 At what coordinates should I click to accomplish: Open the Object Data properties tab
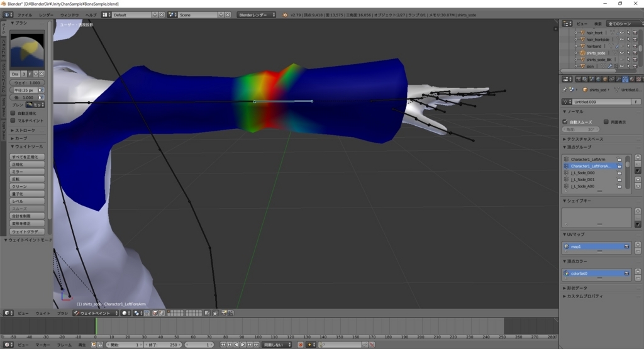point(625,79)
